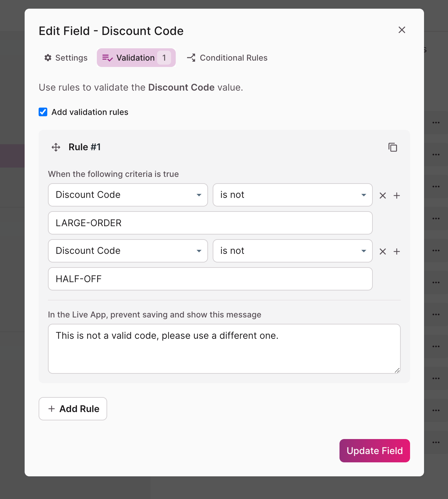Screen dimensions: 448x499
Task: Duplicate Rule #1 using the copy icon
Action: (393, 147)
